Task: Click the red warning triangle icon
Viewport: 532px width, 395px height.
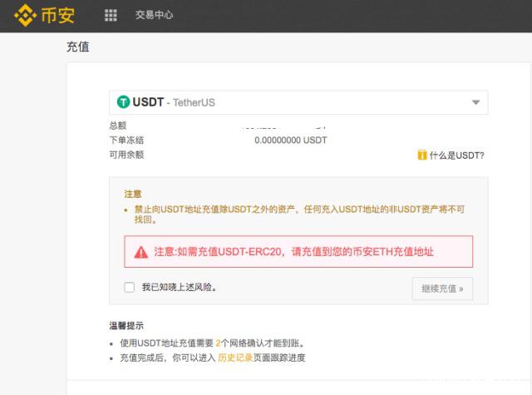Action: tap(141, 252)
